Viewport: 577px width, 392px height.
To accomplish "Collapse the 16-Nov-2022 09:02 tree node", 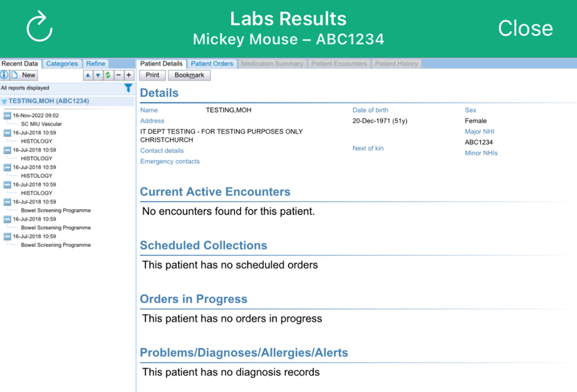I will [7, 115].
